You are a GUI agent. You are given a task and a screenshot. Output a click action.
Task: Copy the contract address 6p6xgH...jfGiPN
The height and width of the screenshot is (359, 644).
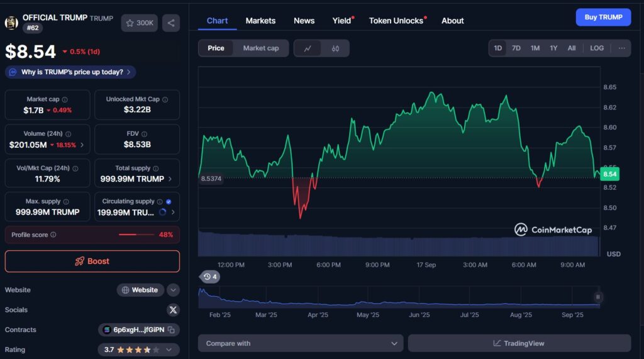coord(171,330)
